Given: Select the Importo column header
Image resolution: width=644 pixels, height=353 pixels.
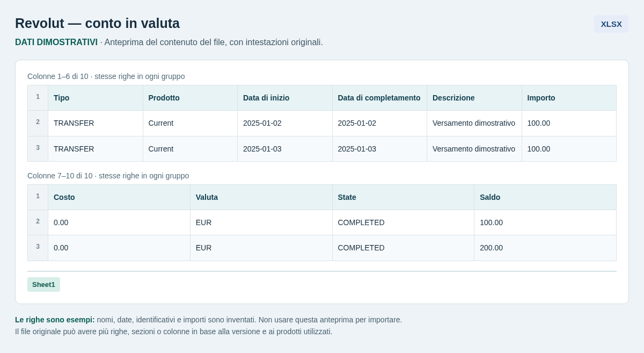Looking at the screenshot, I should click(569, 98).
